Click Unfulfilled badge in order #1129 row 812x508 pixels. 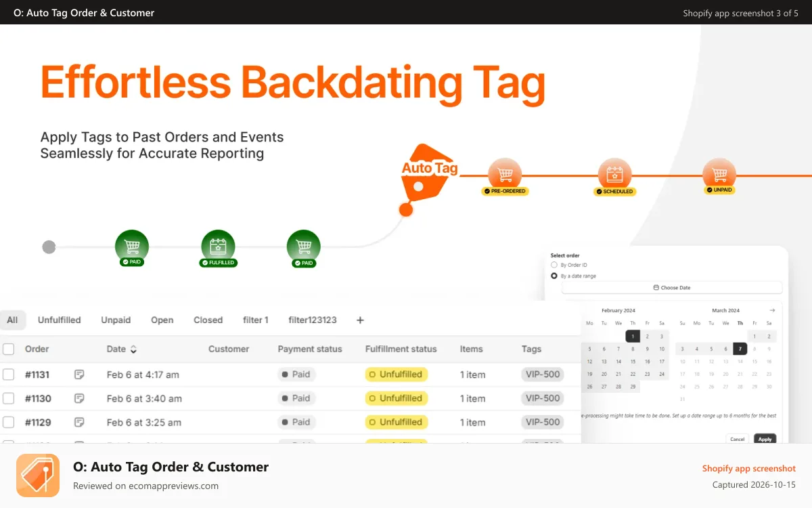tap(396, 422)
